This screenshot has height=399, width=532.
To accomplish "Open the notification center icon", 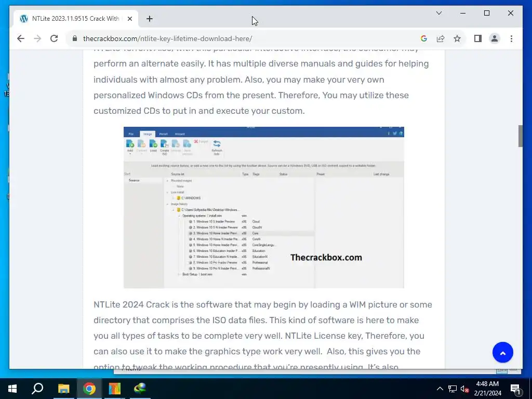I will click(515, 389).
